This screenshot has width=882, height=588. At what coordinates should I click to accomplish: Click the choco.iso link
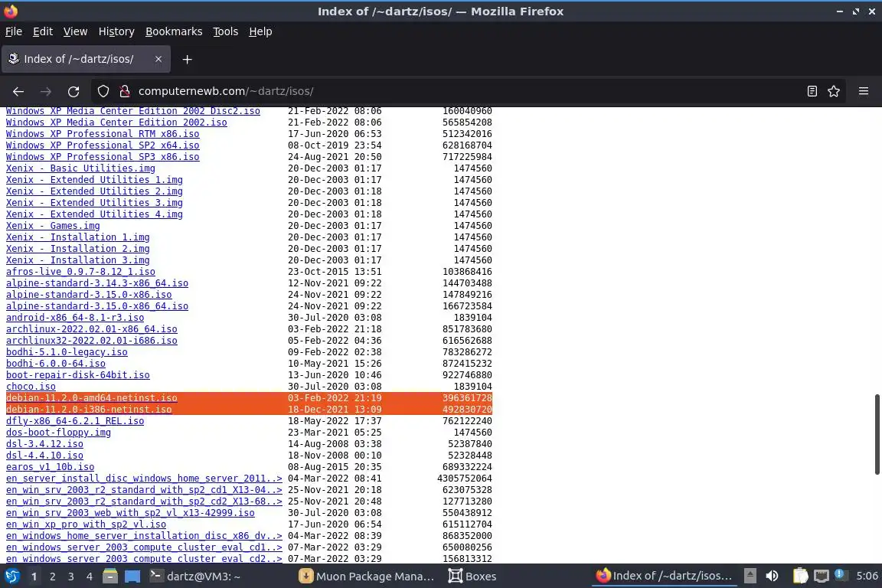click(x=31, y=387)
